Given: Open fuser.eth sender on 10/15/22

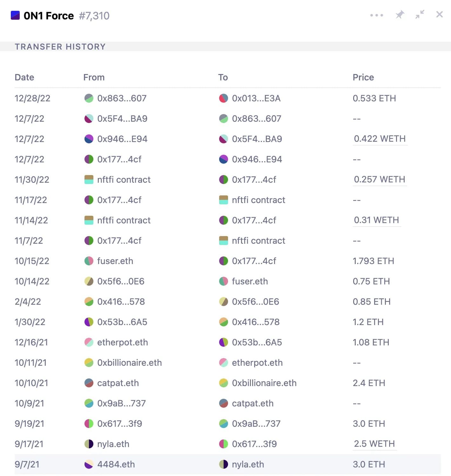Looking at the screenshot, I should pyautogui.click(x=115, y=261).
